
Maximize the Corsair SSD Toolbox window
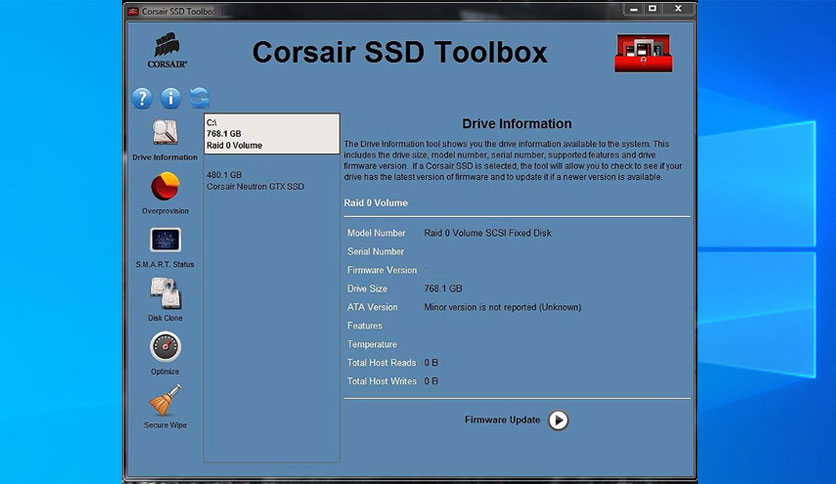point(653,9)
